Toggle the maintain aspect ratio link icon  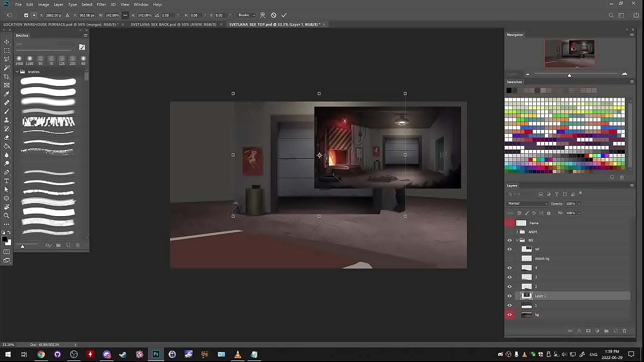coord(125,15)
